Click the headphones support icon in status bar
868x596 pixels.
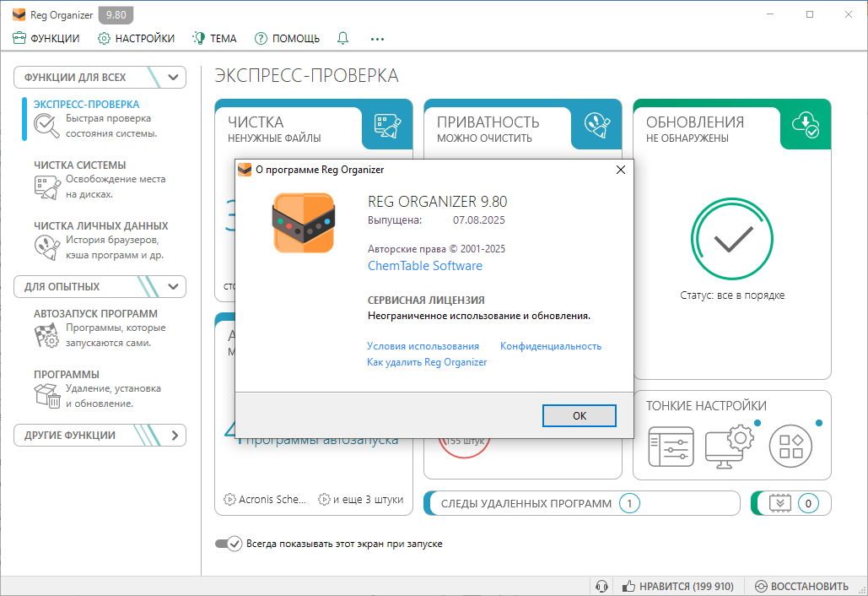[x=602, y=586]
